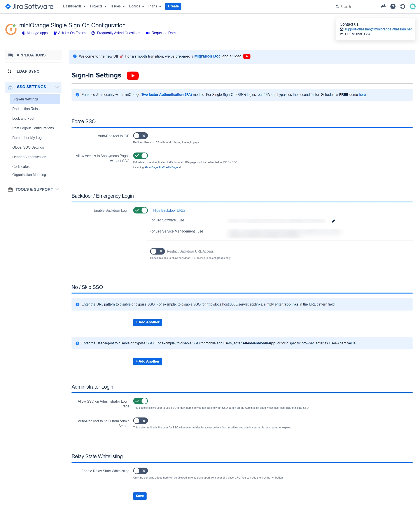Open YouTube video in the welcome banner

(247, 56)
